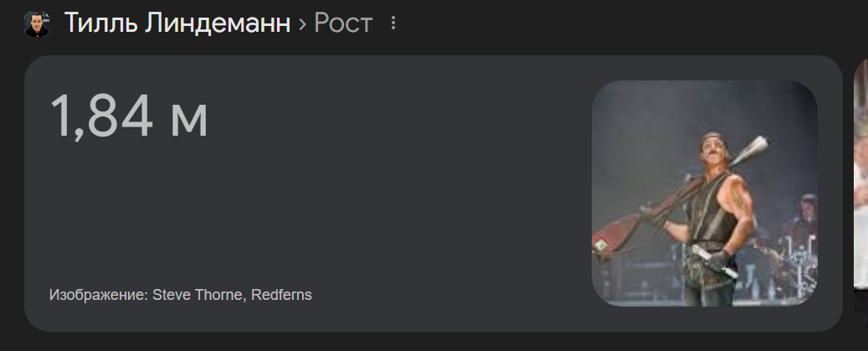Click the 1,84 м height value
Viewport: 868px width, 351px height.
(128, 116)
